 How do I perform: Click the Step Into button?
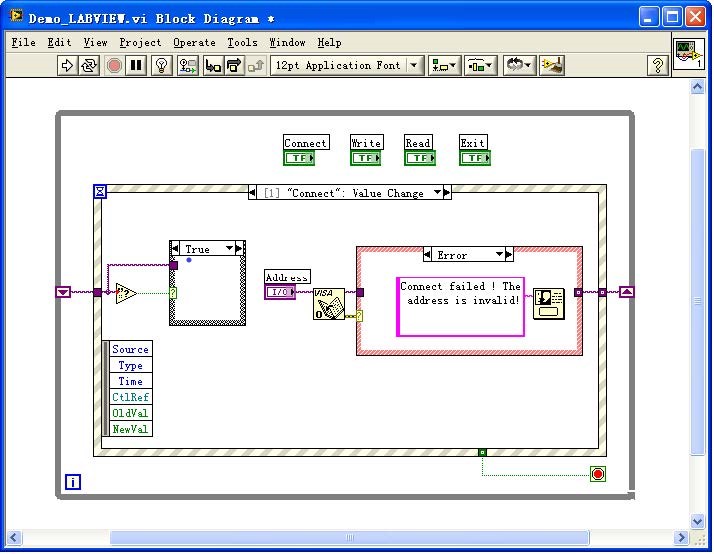[x=213, y=66]
